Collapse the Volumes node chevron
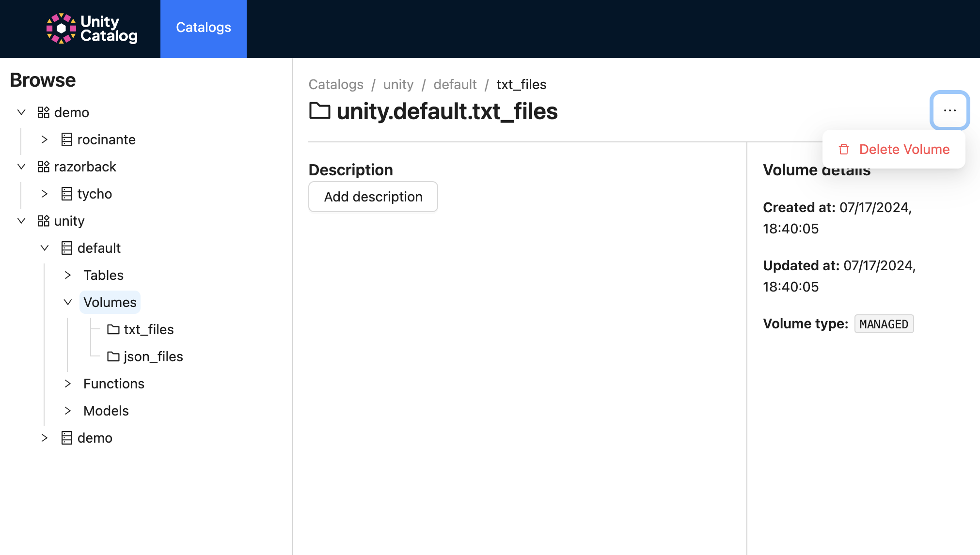This screenshot has height=555, width=980. tap(68, 302)
